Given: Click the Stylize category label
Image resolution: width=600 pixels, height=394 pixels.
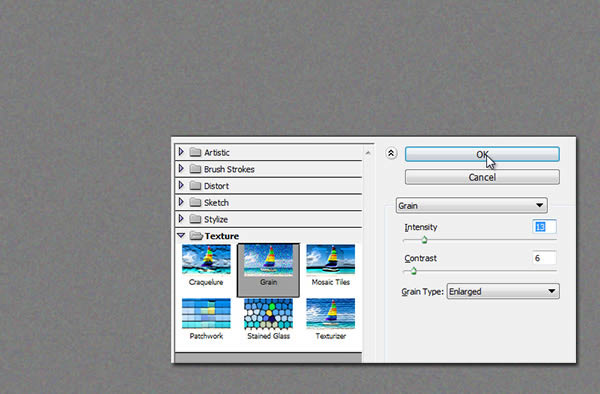Looking at the screenshot, I should click(x=216, y=220).
